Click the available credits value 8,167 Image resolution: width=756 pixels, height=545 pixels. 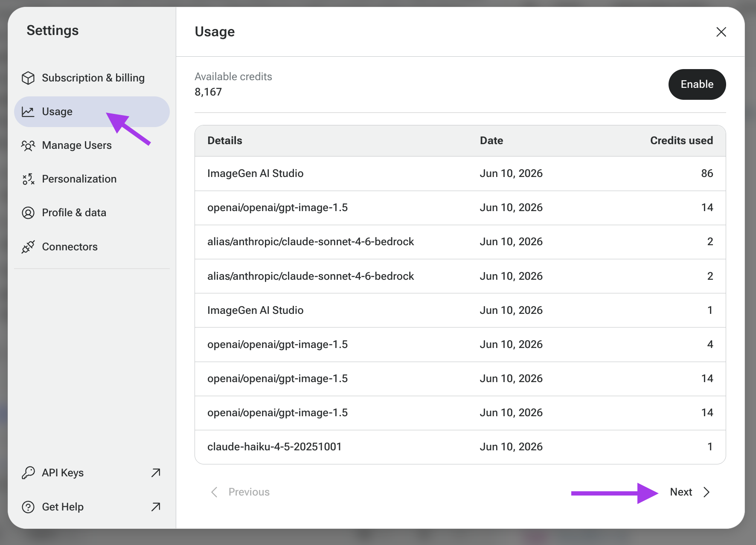(x=208, y=92)
